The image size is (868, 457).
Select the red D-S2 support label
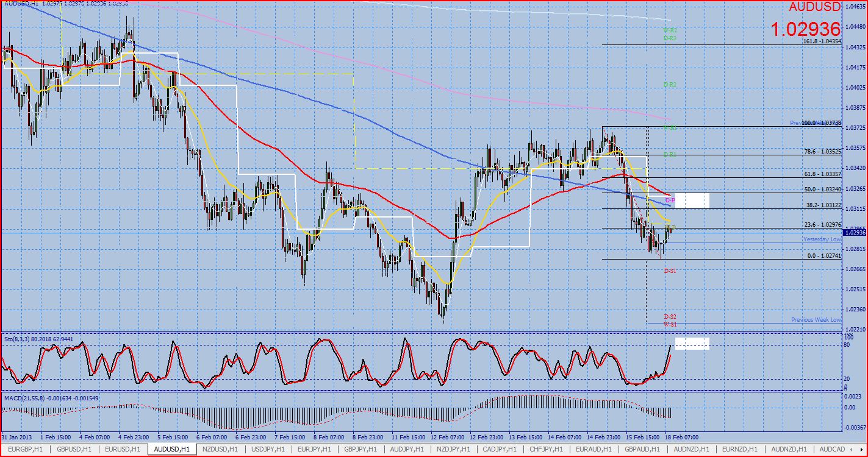[x=670, y=317]
